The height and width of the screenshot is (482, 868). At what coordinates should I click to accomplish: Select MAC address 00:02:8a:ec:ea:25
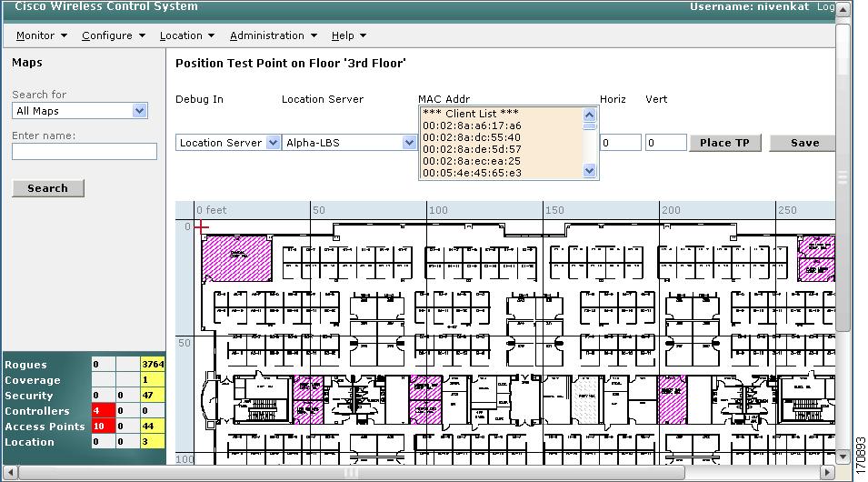[472, 161]
